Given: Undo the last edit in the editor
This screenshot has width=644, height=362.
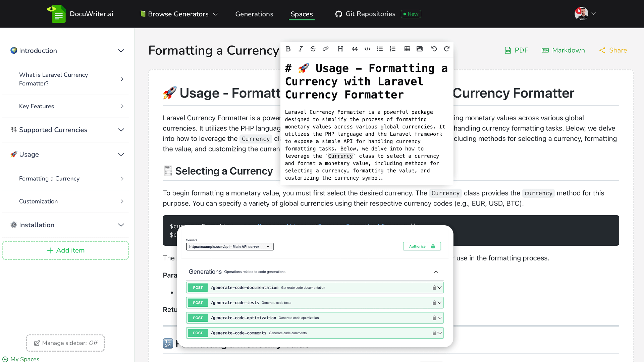Looking at the screenshot, I should tap(434, 49).
